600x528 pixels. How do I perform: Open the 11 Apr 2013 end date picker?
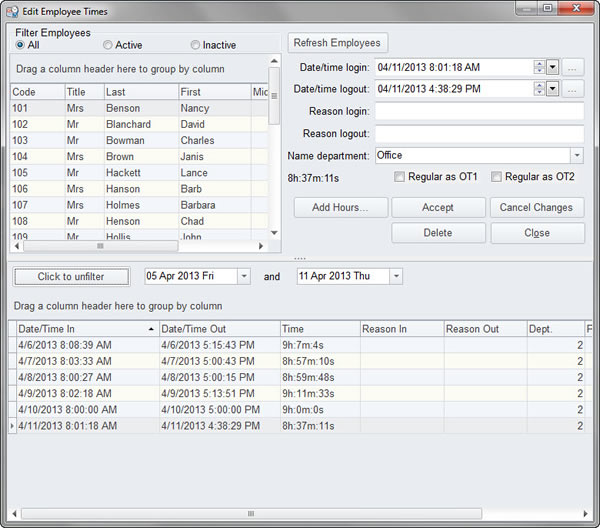pyautogui.click(x=395, y=276)
